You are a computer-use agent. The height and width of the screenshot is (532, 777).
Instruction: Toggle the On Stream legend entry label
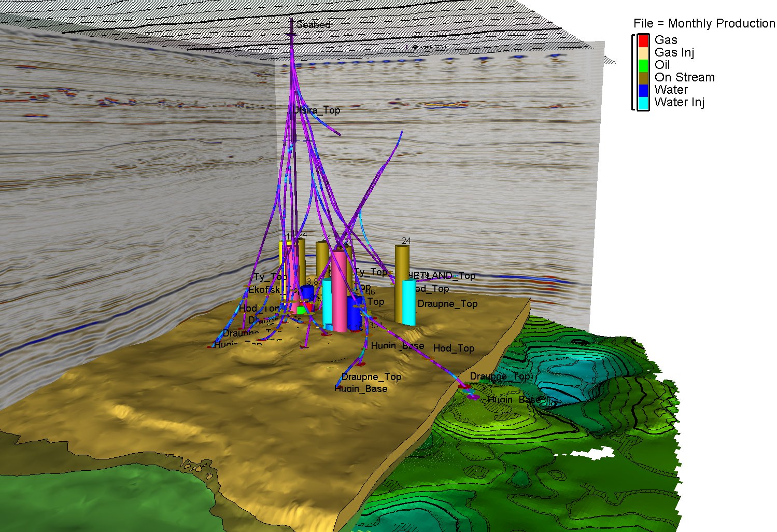point(685,77)
